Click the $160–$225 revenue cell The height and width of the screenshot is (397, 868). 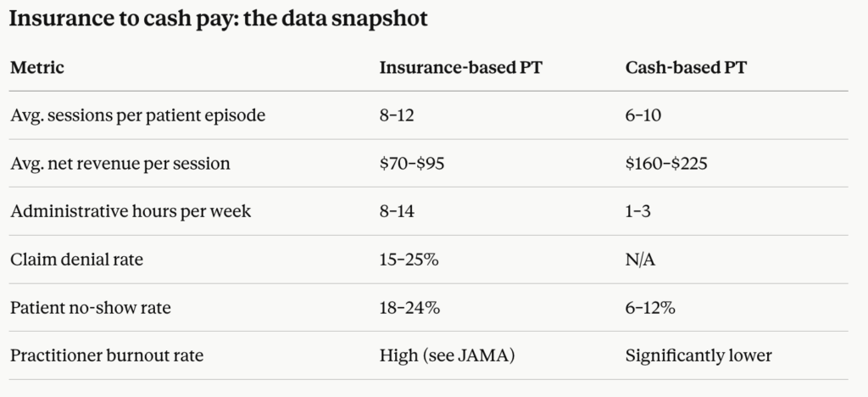(666, 164)
